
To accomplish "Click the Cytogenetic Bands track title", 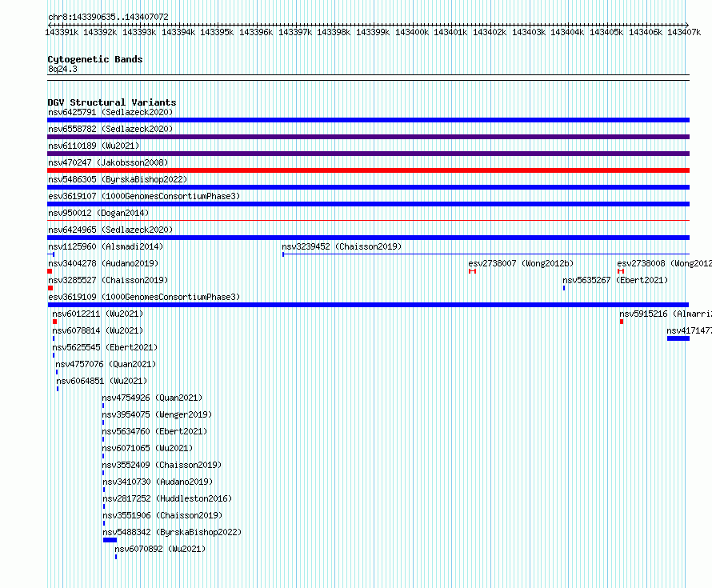I will [95, 59].
